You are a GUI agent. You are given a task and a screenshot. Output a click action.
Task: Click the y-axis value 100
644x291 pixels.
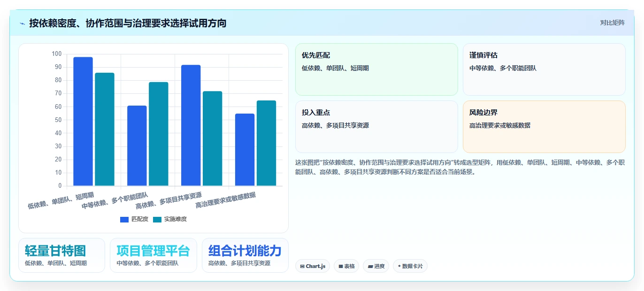(x=57, y=54)
